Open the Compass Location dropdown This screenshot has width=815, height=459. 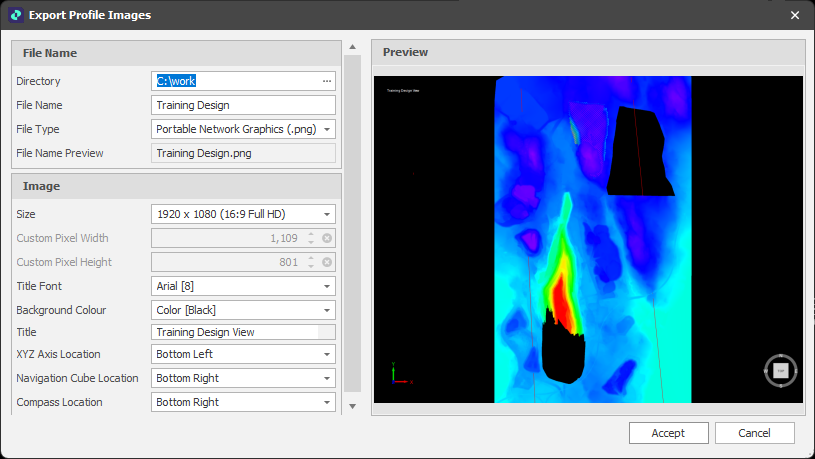click(x=327, y=402)
